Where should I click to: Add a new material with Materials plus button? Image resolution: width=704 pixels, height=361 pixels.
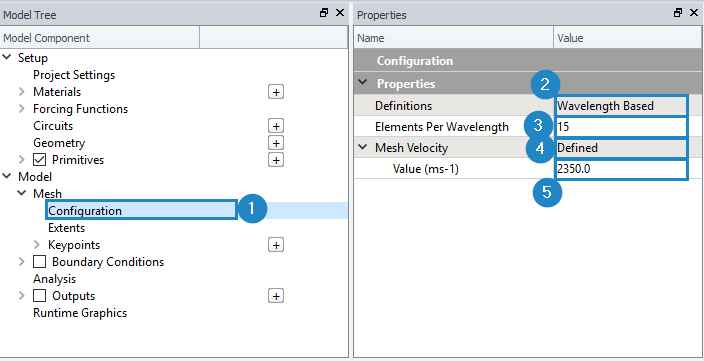point(276,92)
